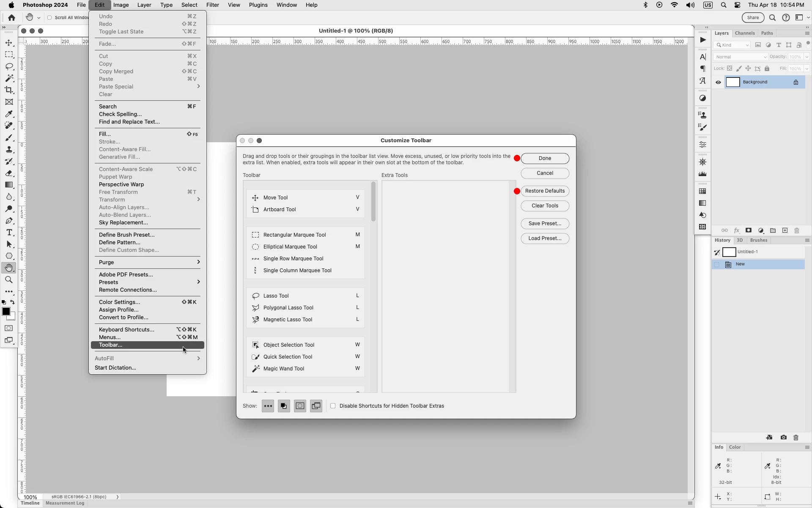
Task: Click the foreground color swatch
Action: point(6,312)
